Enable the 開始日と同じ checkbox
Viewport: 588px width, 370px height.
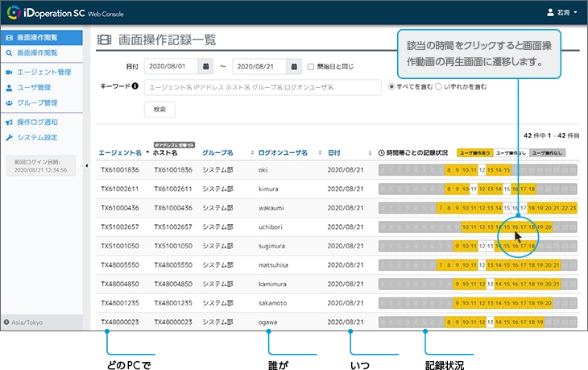click(311, 67)
